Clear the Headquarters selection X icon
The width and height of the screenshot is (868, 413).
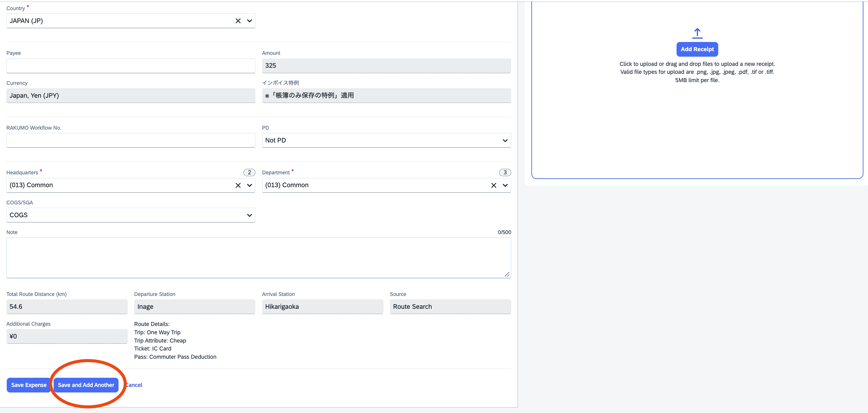click(x=238, y=185)
